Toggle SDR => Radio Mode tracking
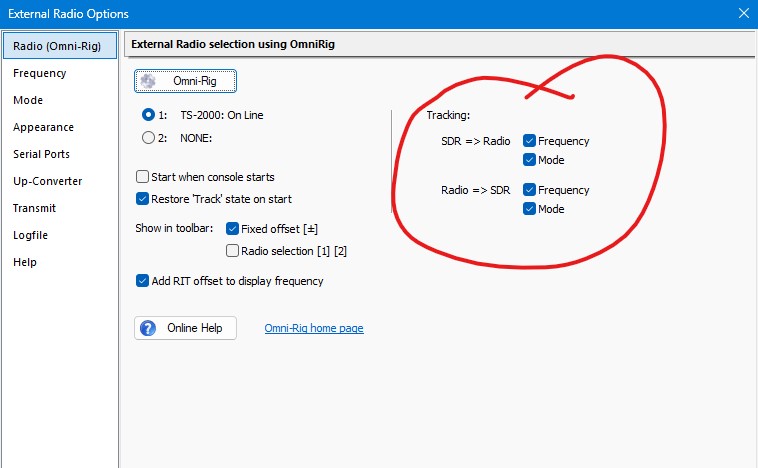The width and height of the screenshot is (758, 468). 529,160
